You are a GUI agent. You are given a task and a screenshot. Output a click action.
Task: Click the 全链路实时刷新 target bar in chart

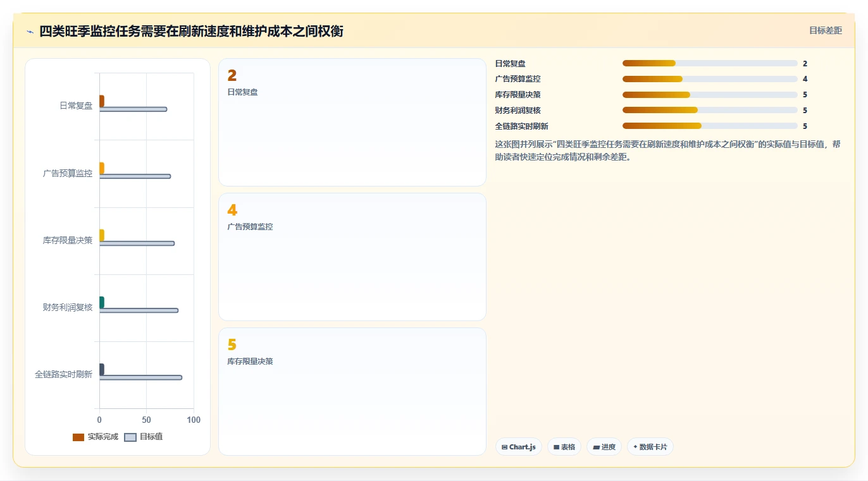[141, 377]
